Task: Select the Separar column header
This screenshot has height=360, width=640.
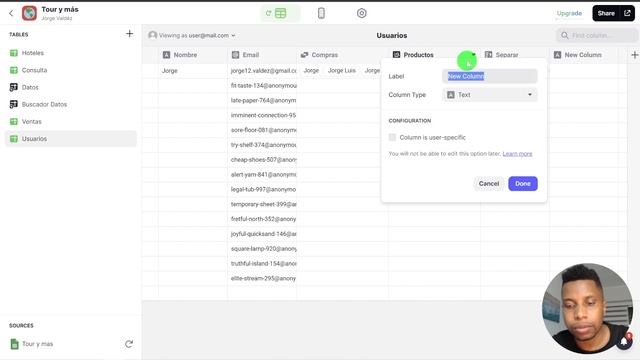Action: pyautogui.click(x=515, y=55)
